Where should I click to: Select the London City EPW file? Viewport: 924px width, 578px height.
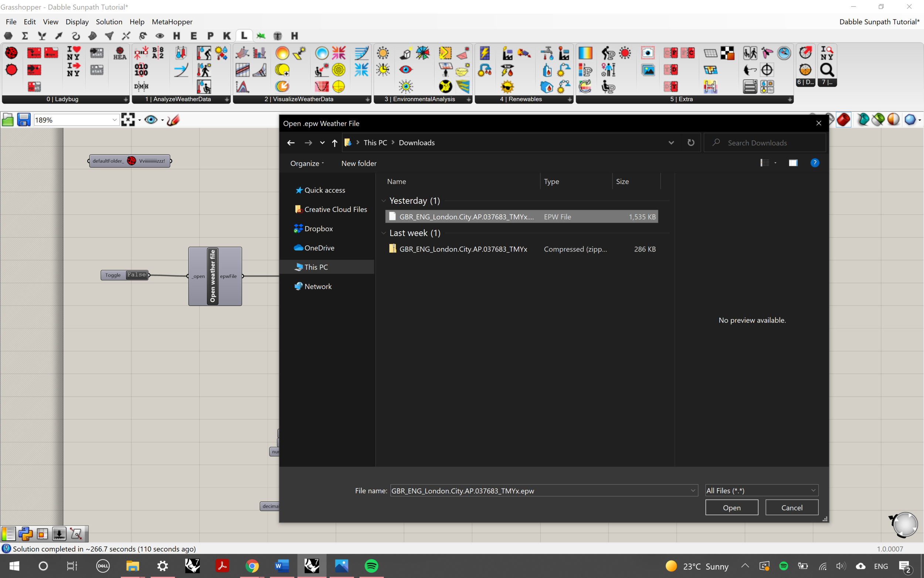coord(466,217)
